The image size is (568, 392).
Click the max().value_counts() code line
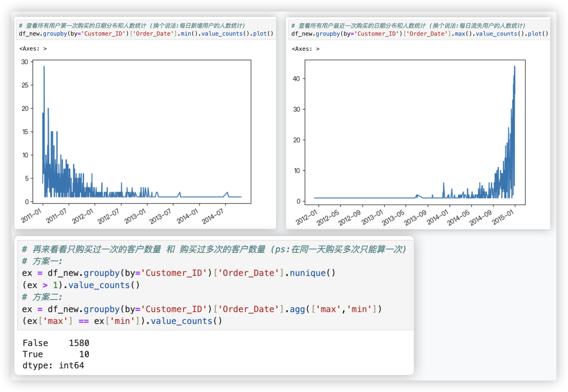420,34
